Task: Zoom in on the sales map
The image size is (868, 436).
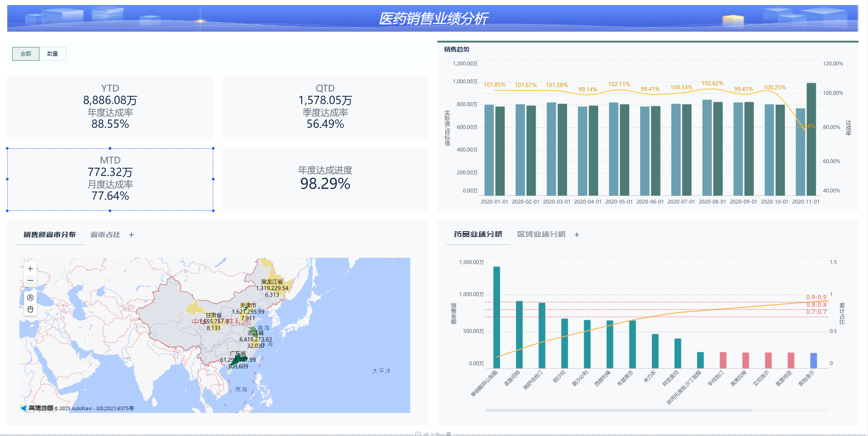Action: (x=30, y=269)
